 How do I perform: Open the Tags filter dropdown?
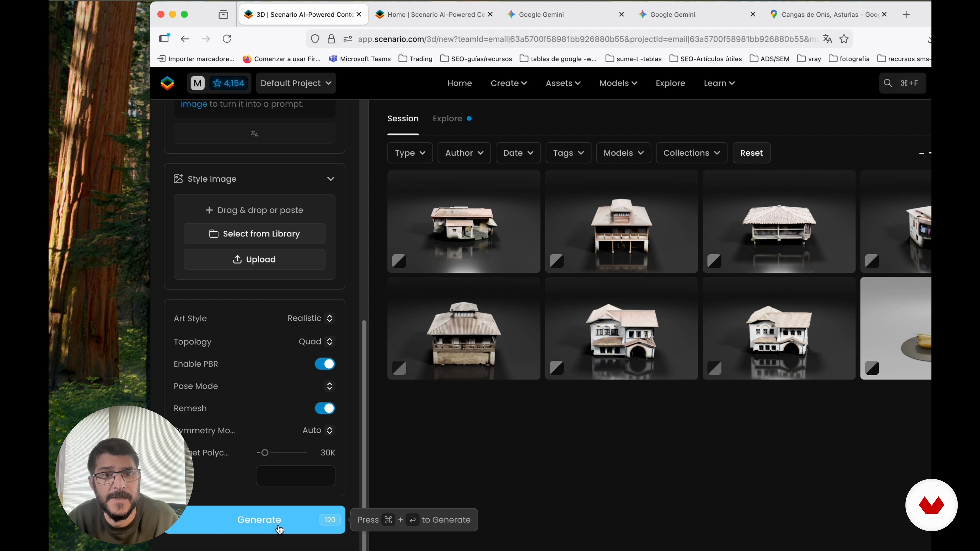click(x=568, y=153)
